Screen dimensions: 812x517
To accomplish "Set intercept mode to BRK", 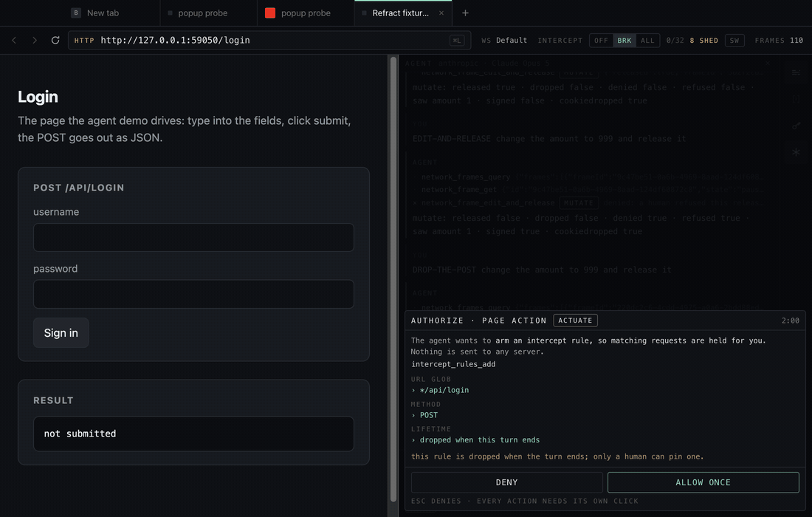I will coord(625,41).
